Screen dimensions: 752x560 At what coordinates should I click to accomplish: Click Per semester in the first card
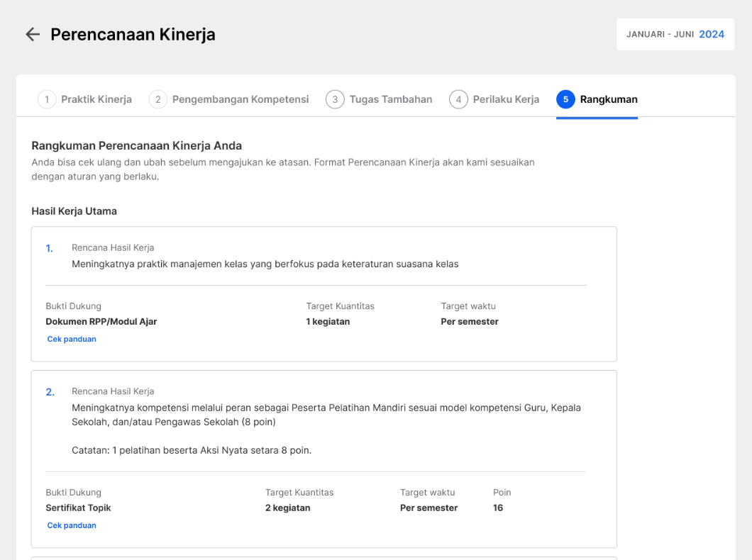pyautogui.click(x=470, y=321)
